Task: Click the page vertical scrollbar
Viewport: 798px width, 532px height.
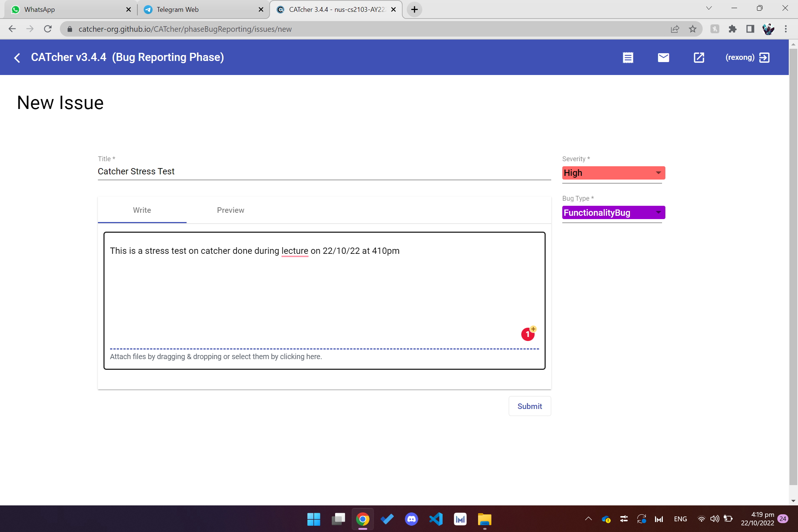Action: 793,259
